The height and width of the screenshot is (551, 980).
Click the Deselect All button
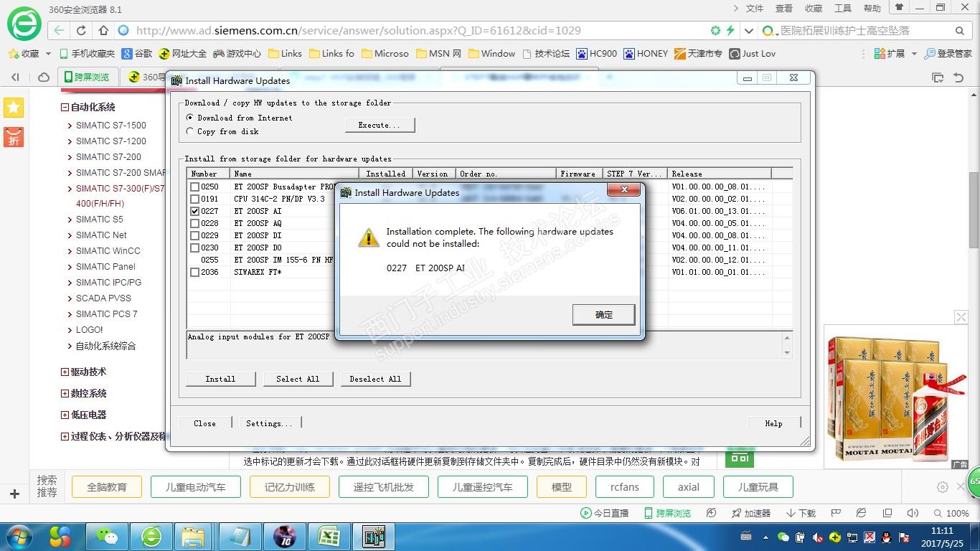[375, 379]
